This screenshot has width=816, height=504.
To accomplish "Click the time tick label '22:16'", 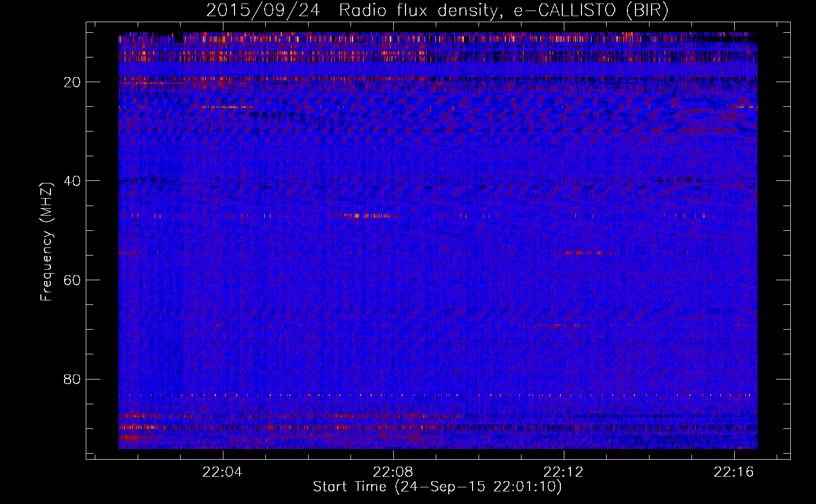I will tap(734, 472).
